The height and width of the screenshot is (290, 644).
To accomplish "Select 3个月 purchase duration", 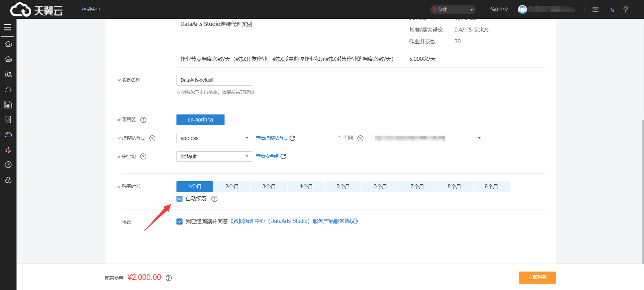I will pos(269,187).
